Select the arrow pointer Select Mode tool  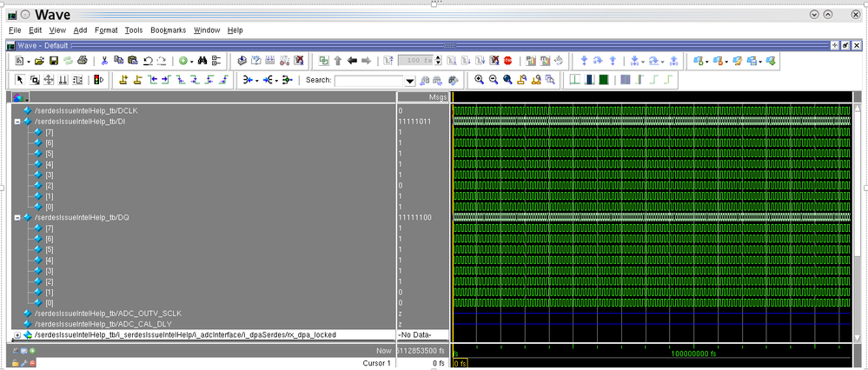(x=21, y=80)
